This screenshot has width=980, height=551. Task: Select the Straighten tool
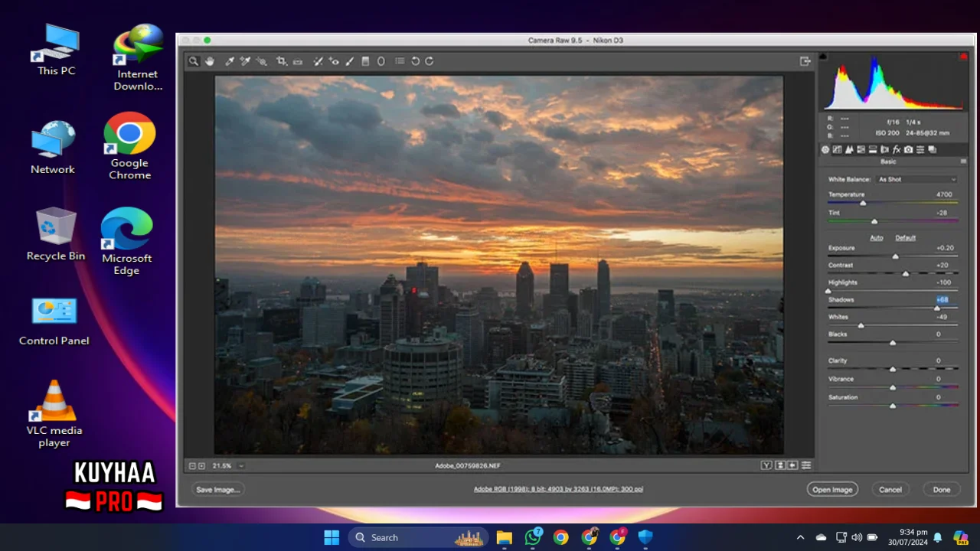(x=298, y=61)
